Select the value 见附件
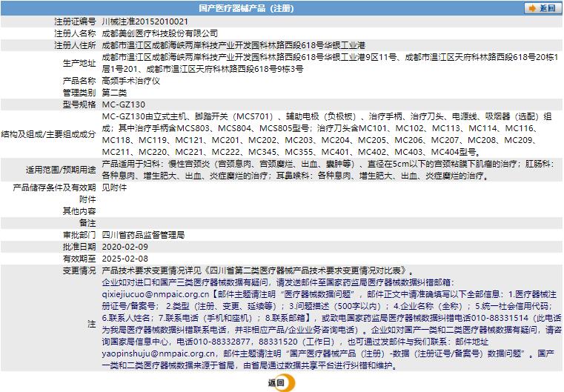Viewport: 564px width, 392px height. pyautogui.click(x=114, y=187)
